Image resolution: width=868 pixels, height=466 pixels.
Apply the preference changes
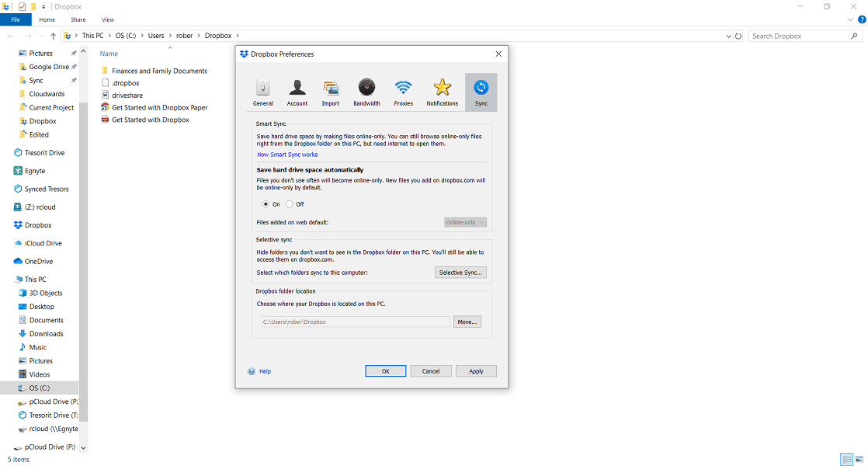476,371
